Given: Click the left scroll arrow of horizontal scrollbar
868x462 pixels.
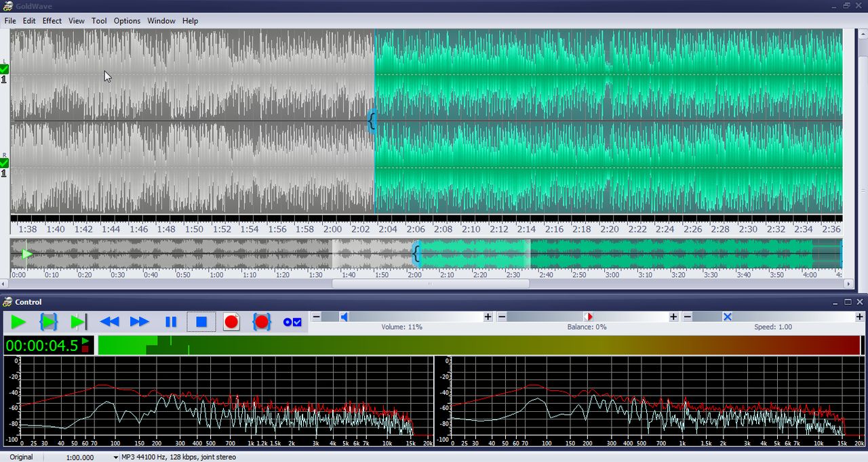Looking at the screenshot, I should (x=4, y=284).
